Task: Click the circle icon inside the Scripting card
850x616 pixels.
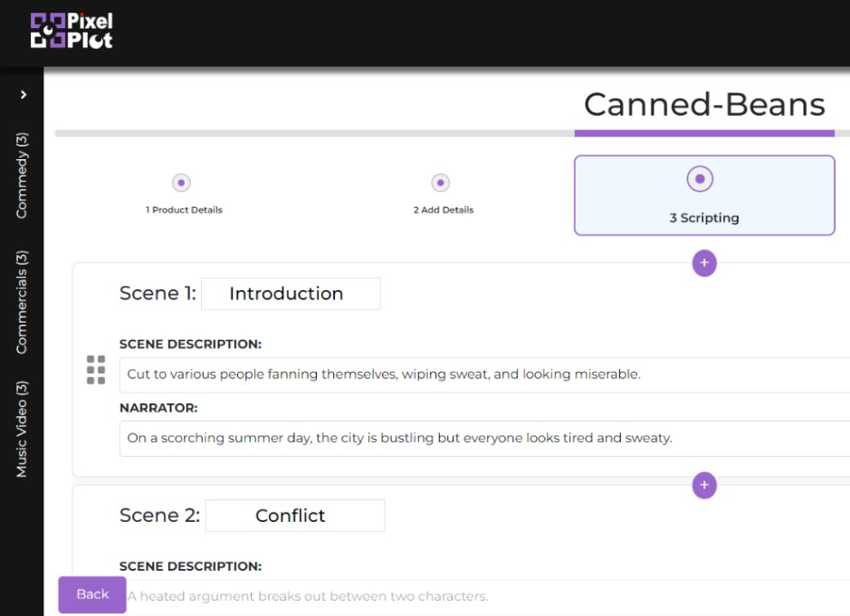Action: [700, 178]
